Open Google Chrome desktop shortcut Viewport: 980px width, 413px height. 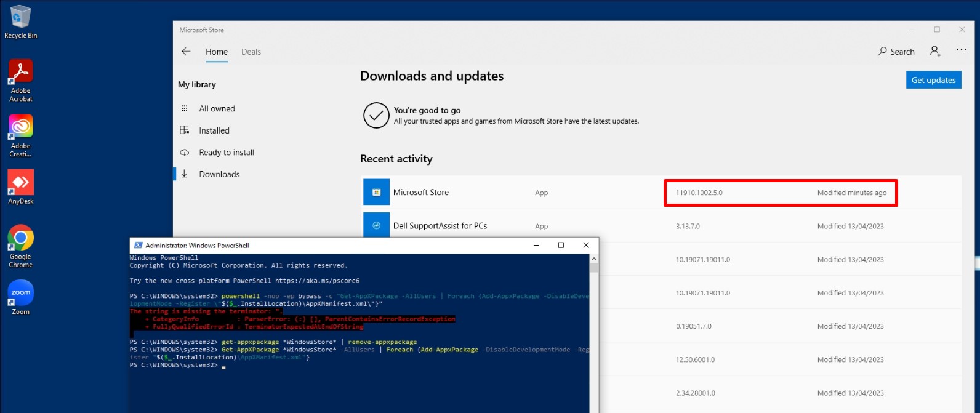(x=20, y=246)
